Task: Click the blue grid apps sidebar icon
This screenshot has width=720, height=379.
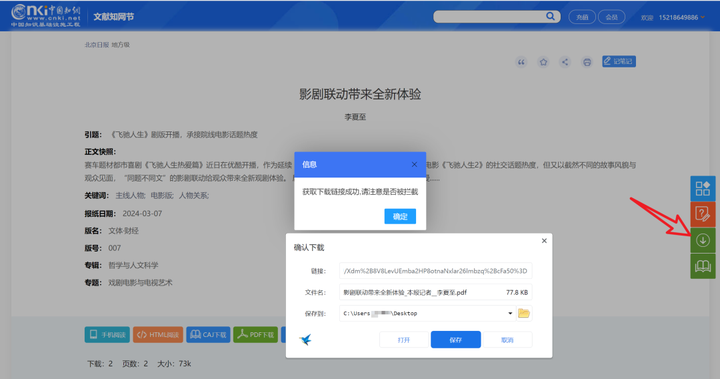Action: click(703, 188)
